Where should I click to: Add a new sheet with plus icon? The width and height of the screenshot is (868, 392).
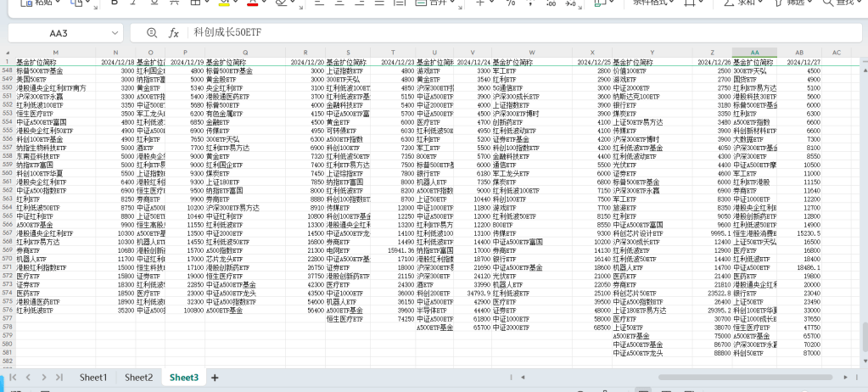215,377
